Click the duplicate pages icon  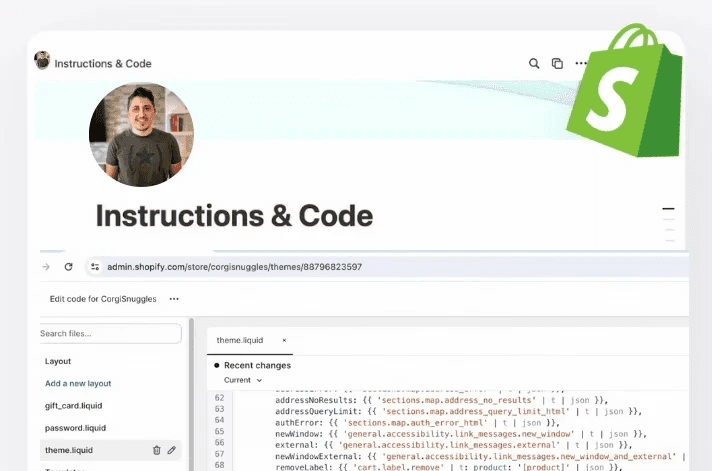[557, 64]
